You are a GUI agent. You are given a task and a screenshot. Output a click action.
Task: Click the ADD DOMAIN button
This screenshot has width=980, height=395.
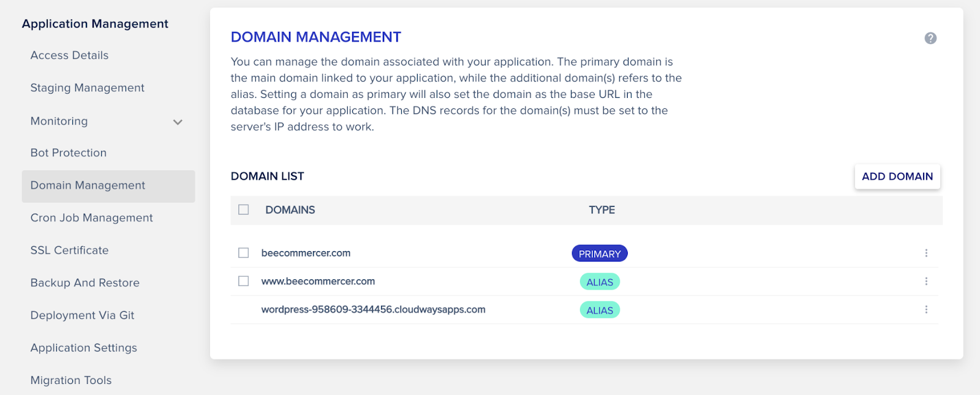pyautogui.click(x=897, y=176)
